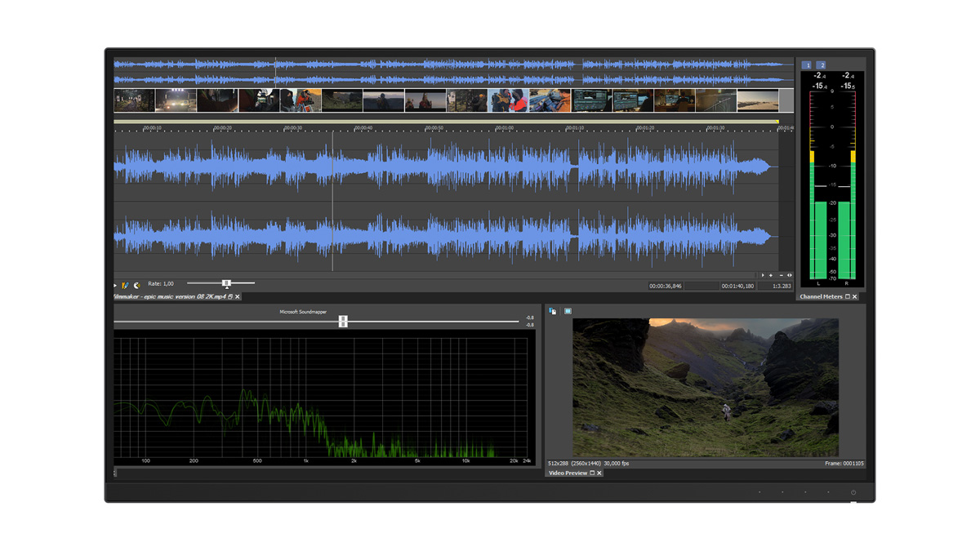This screenshot has height=551, width=980.
Task: Click the playback Rate slider handle
Action: click(x=227, y=283)
